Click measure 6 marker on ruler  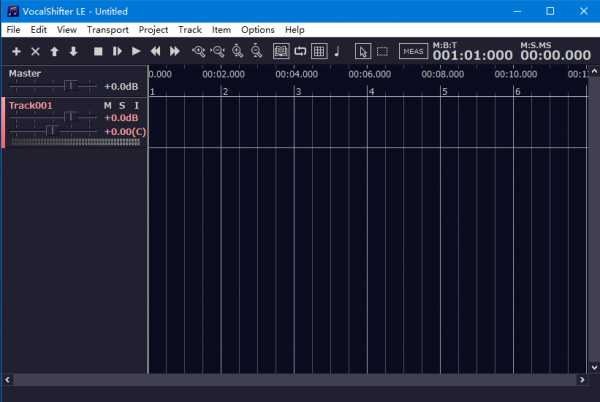518,92
